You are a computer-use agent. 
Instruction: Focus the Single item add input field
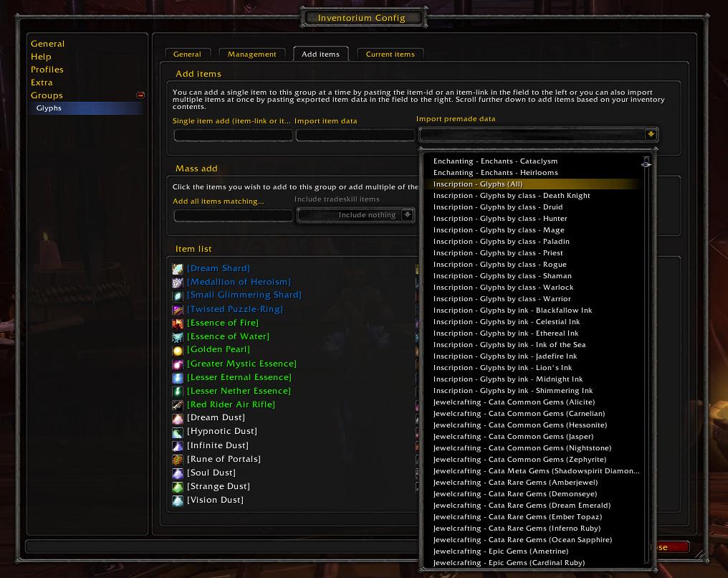pos(233,136)
